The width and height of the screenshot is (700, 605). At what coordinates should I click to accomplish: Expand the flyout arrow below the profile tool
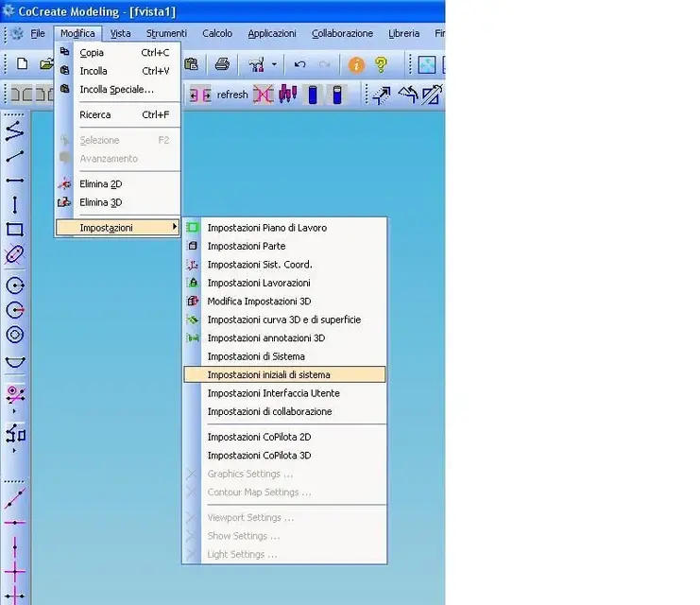coord(14,450)
